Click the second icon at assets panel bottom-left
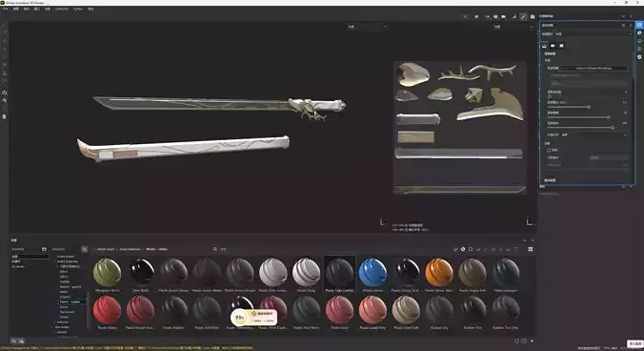This screenshot has width=644, height=351. point(21,341)
